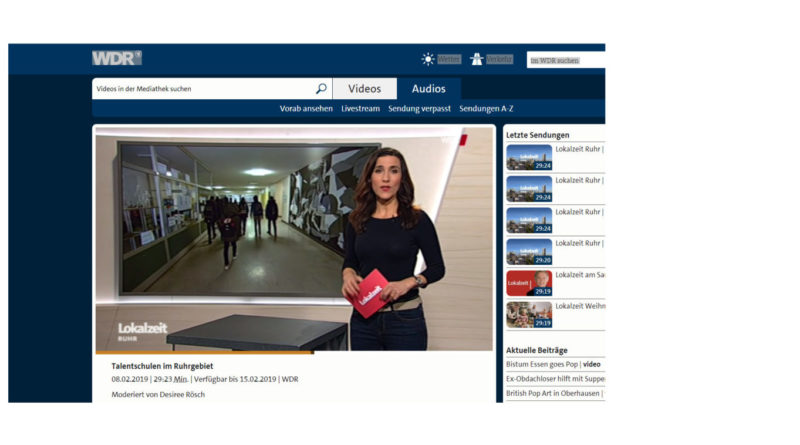Screen dimensions: 800x445
Task: Switch to the Audios tab
Action: pyautogui.click(x=429, y=89)
